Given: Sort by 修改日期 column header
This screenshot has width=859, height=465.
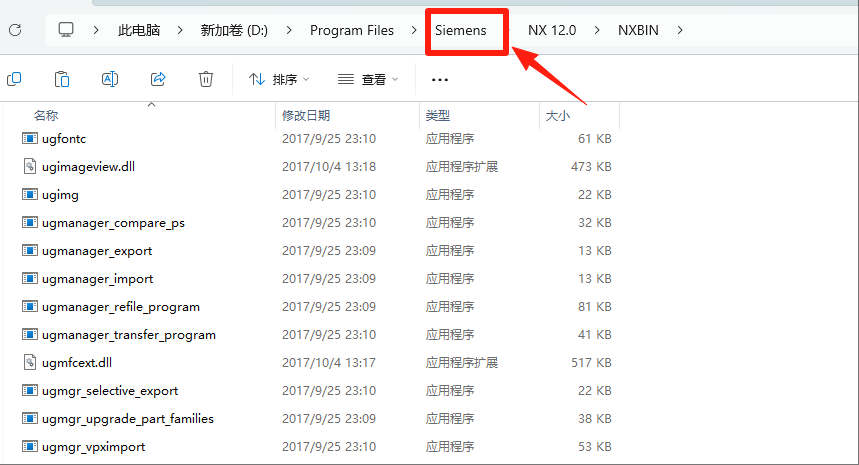Looking at the screenshot, I should tap(306, 116).
